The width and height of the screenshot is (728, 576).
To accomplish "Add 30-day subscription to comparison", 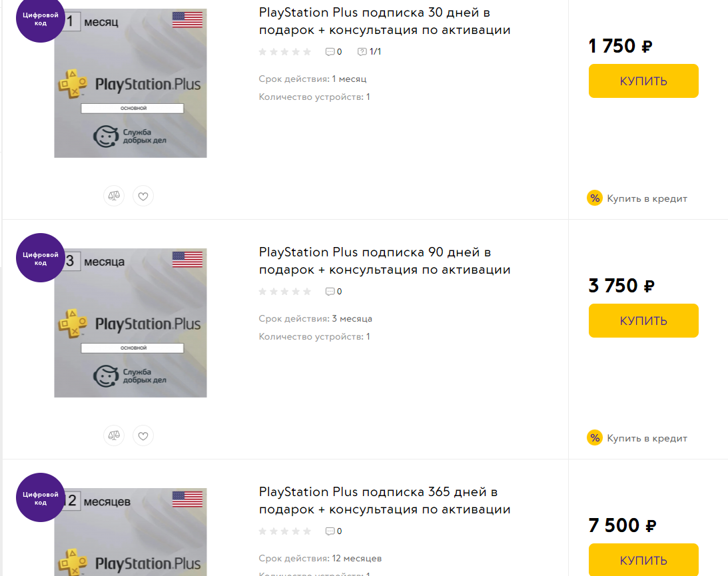I will pos(114,196).
